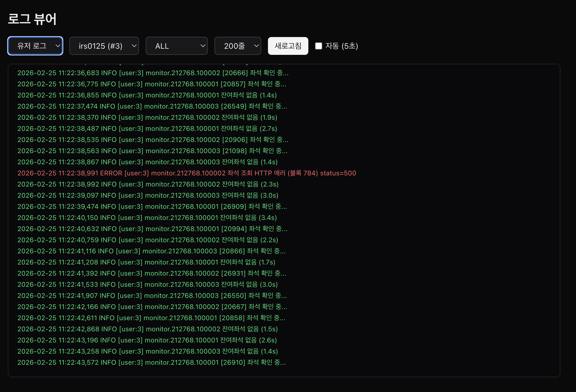
Task: Click chevron arrow of ALL select
Action: [x=203, y=46]
